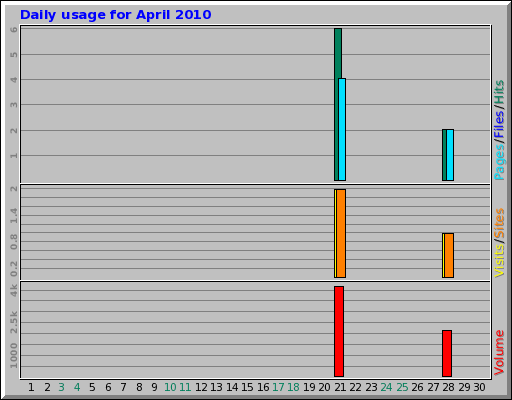Click the 1000 label on the volume axis
Screen dimensions: 512x400
coord(14,356)
